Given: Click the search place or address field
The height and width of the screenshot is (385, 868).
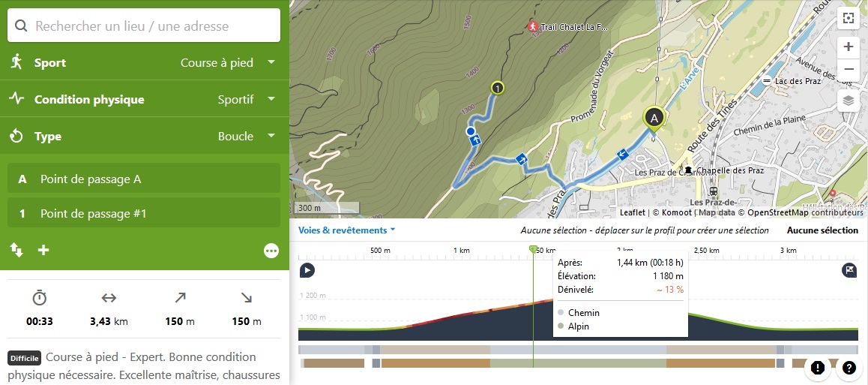Looking at the screenshot, I should [x=144, y=26].
